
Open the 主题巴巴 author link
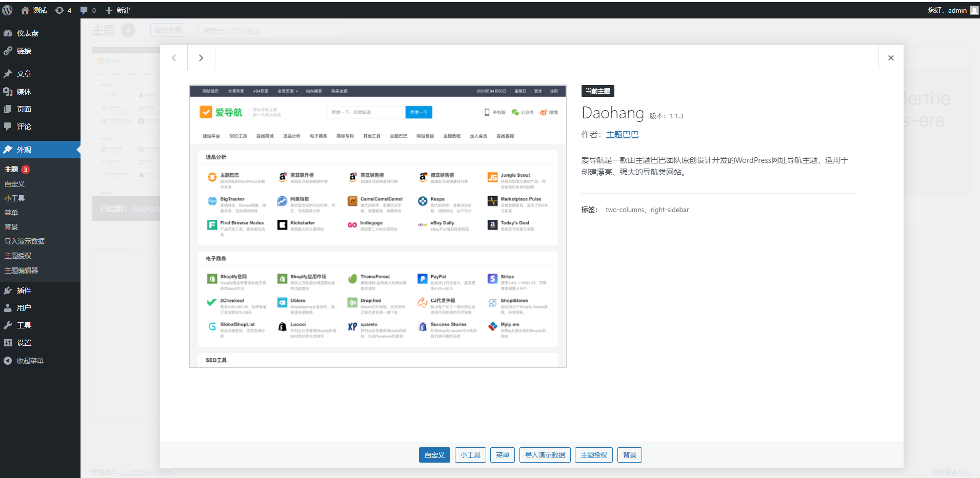click(x=622, y=135)
